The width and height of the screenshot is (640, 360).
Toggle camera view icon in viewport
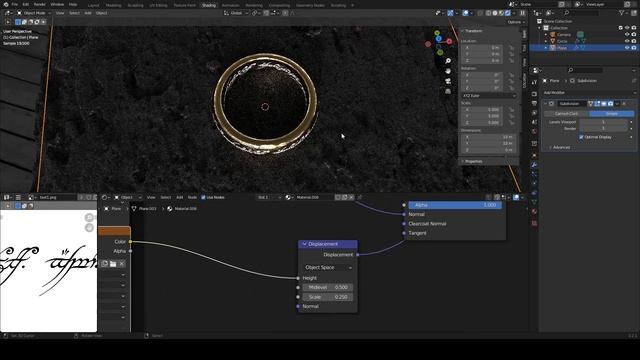coord(448,81)
